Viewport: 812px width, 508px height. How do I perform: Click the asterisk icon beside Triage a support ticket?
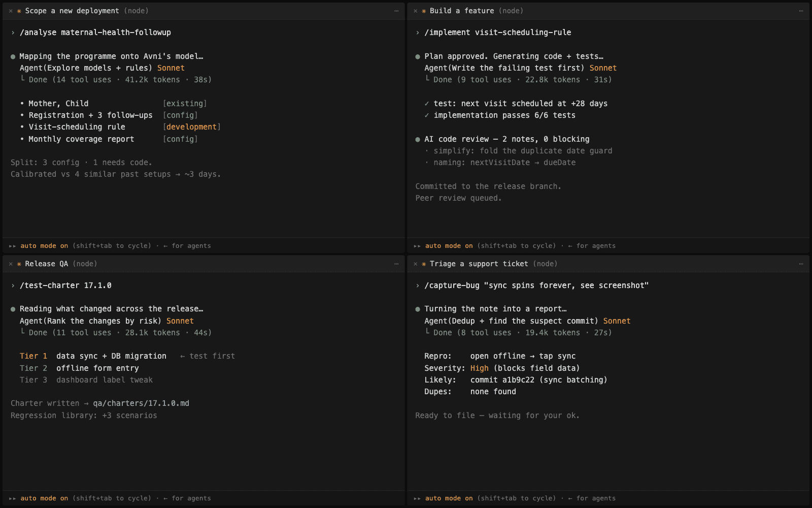424,264
